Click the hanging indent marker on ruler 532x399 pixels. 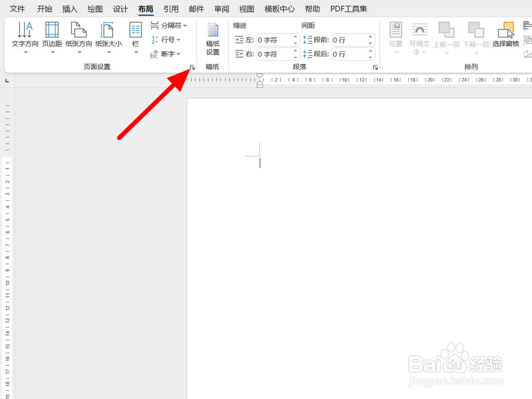click(260, 83)
